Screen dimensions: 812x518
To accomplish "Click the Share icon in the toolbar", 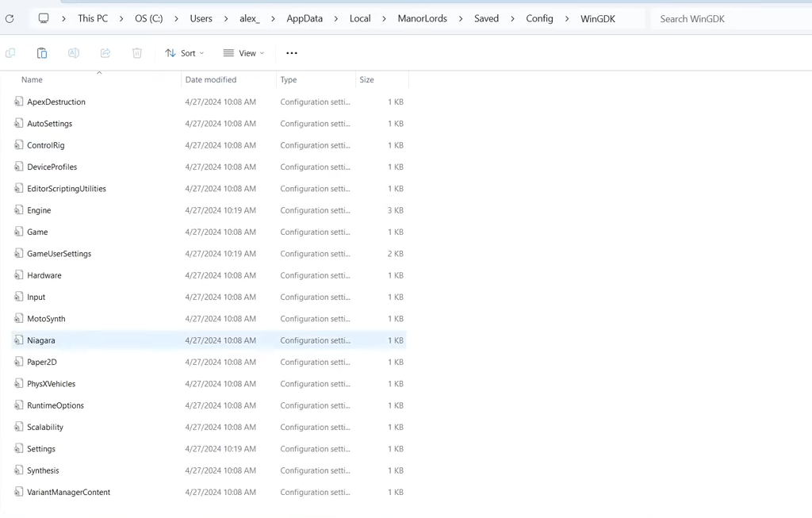I will click(105, 52).
